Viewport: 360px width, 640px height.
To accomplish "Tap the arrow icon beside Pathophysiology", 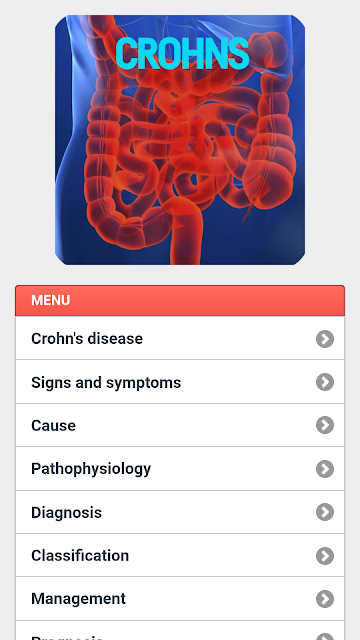I will 324,469.
